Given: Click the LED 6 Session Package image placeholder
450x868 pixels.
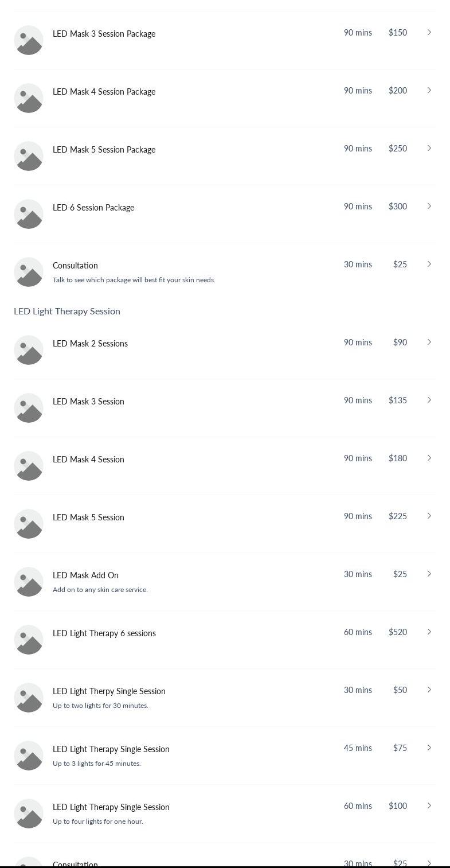Looking at the screenshot, I should pyautogui.click(x=29, y=214).
